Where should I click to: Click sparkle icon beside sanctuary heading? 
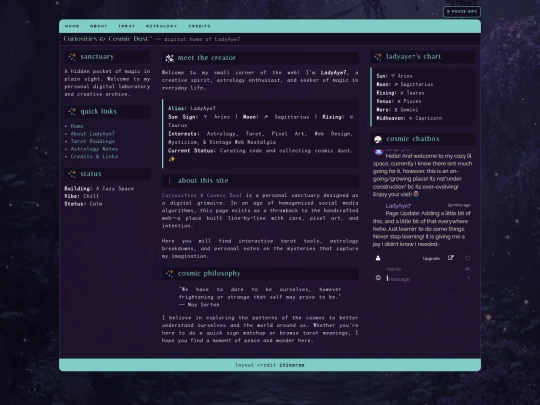tap(72, 57)
